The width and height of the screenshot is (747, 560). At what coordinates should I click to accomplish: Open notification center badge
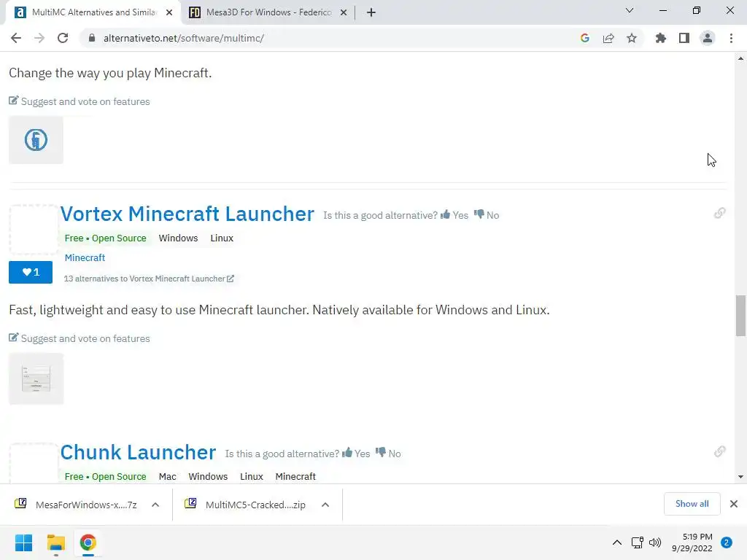[727, 542]
